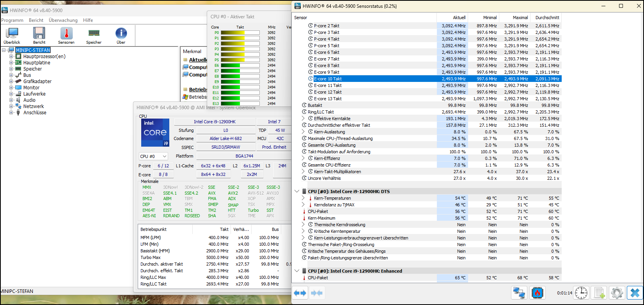
Task: Open the network remote monitoring icon
Action: point(519,293)
